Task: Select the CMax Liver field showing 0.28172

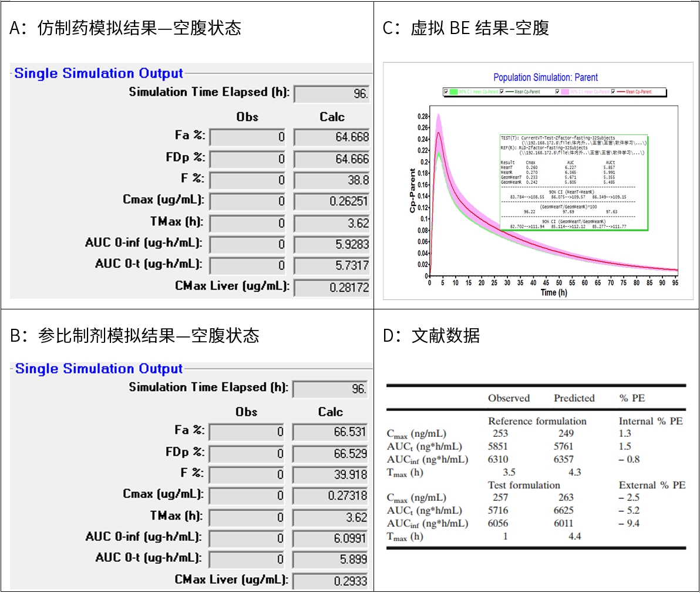Action: pos(332,288)
